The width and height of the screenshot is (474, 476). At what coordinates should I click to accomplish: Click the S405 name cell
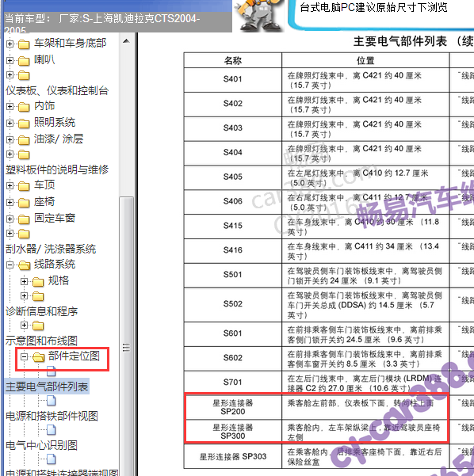pyautogui.click(x=233, y=177)
